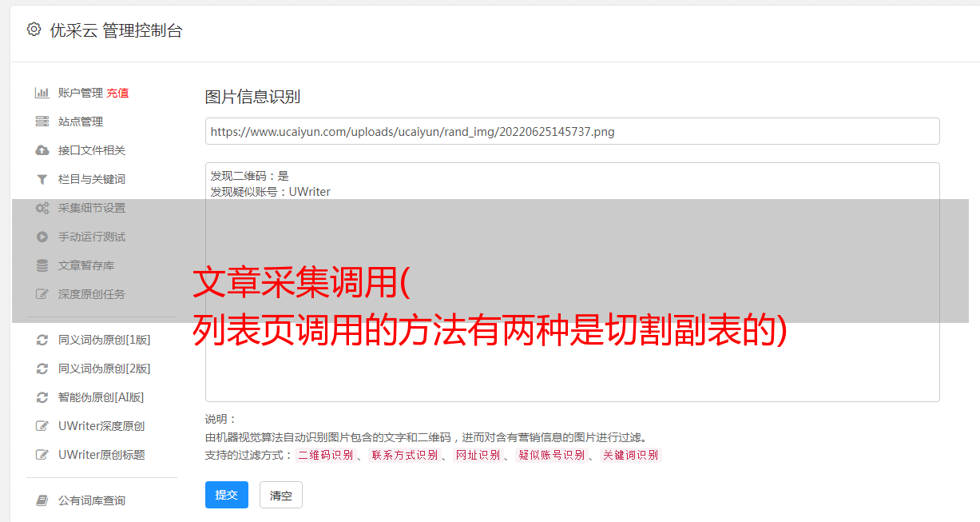Viewport: 980px width, 522px height.
Task: Click the edit icon for 深度原创任务
Action: [x=42, y=294]
